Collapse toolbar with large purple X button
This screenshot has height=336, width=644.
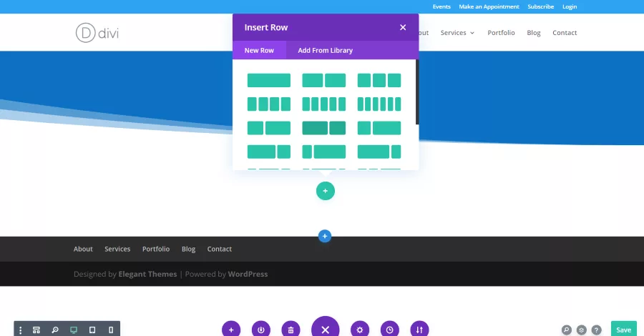point(326,329)
